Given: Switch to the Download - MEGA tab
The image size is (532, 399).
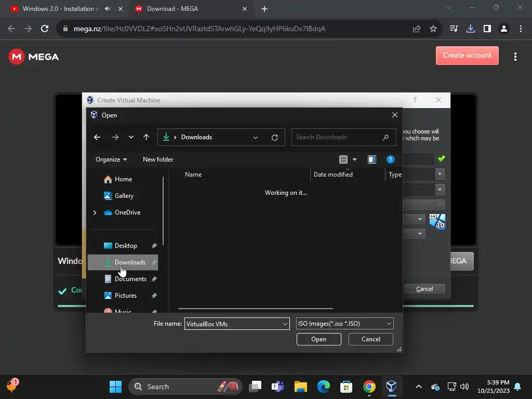Looking at the screenshot, I should click(172, 9).
